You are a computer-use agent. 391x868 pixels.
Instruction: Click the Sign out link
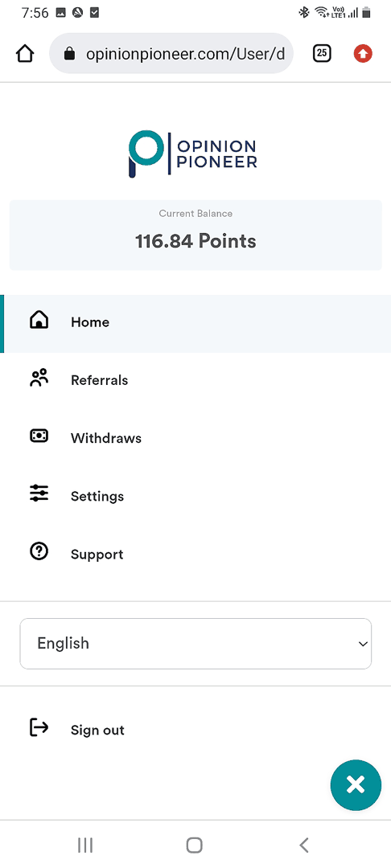point(97,730)
